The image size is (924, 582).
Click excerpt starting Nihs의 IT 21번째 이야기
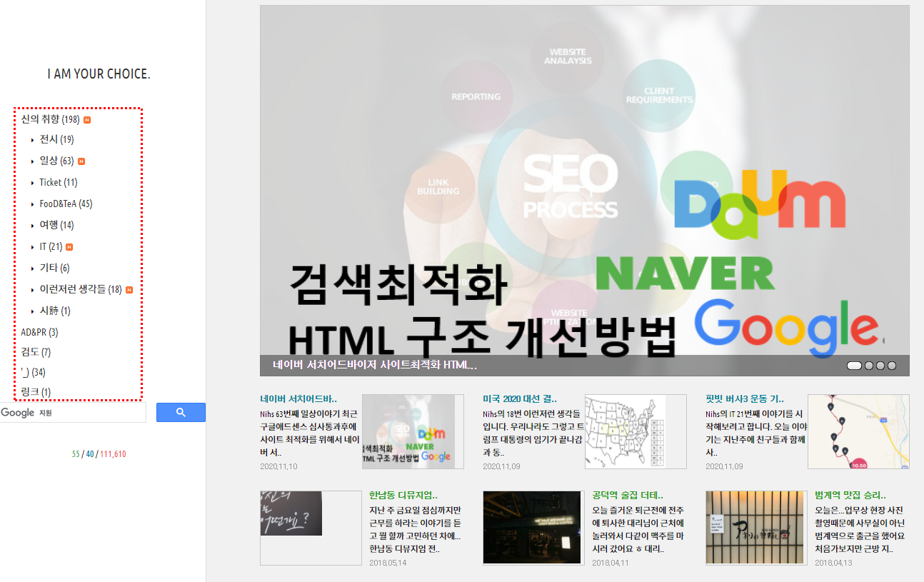(755, 433)
